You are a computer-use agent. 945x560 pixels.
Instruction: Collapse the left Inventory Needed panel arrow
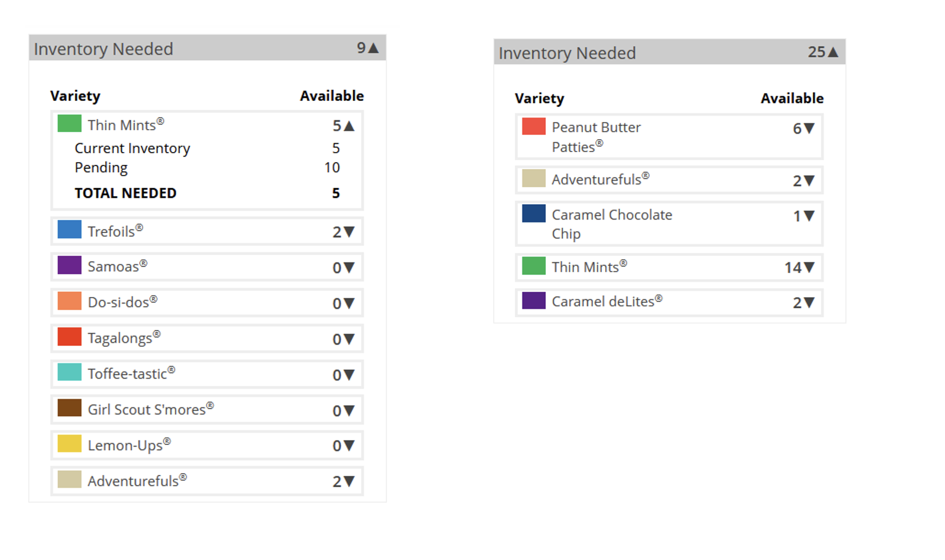[373, 48]
